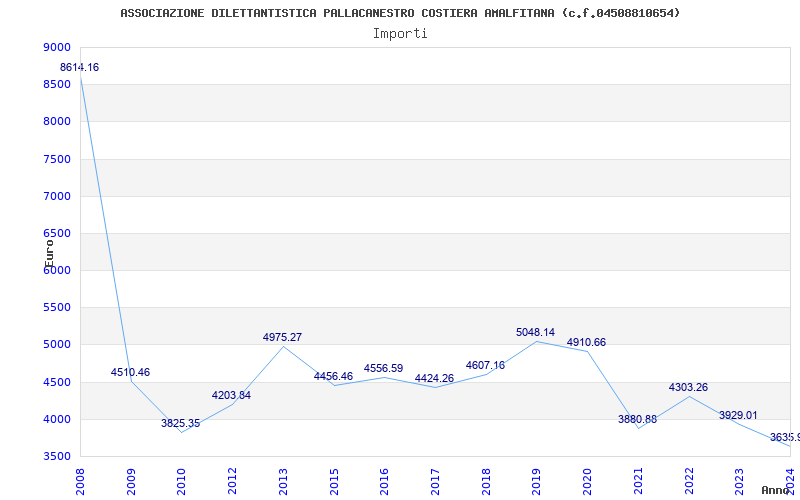Click the 2023 x-axis year label
Screen dimensions: 800x500
pyautogui.click(x=739, y=482)
